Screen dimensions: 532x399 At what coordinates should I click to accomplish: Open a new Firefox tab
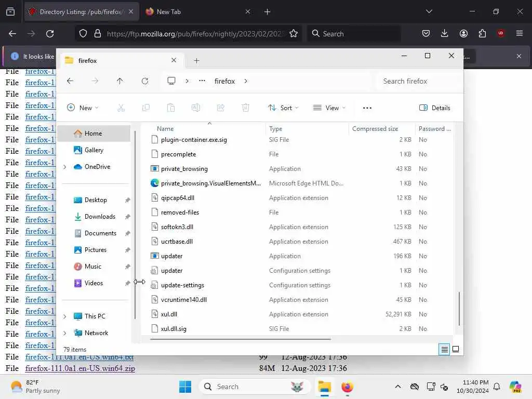tap(267, 12)
